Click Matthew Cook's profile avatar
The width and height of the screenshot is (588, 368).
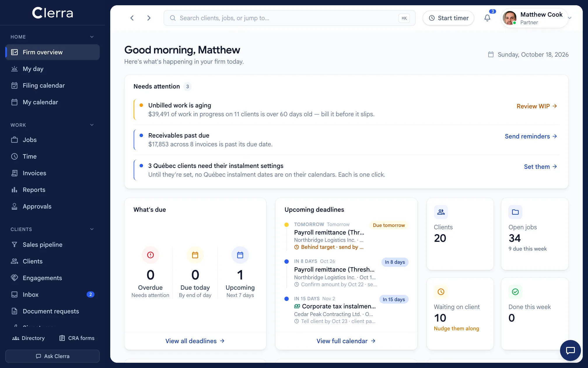coord(510,18)
